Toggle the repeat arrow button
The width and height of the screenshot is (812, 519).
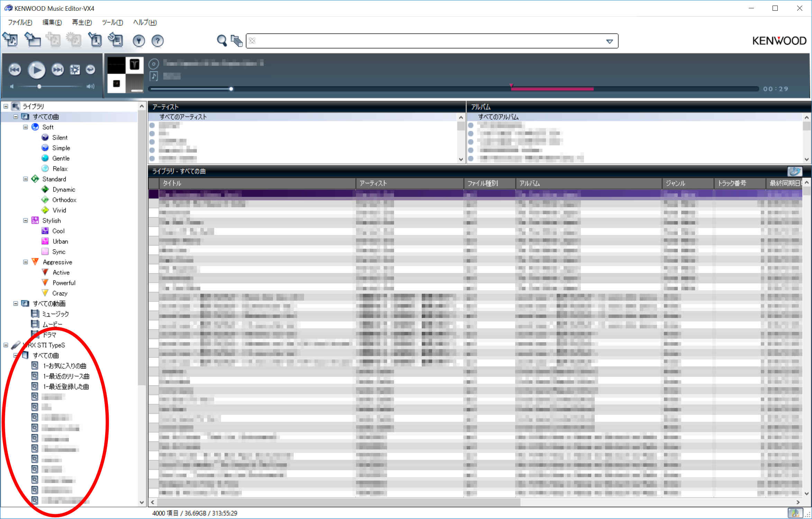tap(90, 70)
